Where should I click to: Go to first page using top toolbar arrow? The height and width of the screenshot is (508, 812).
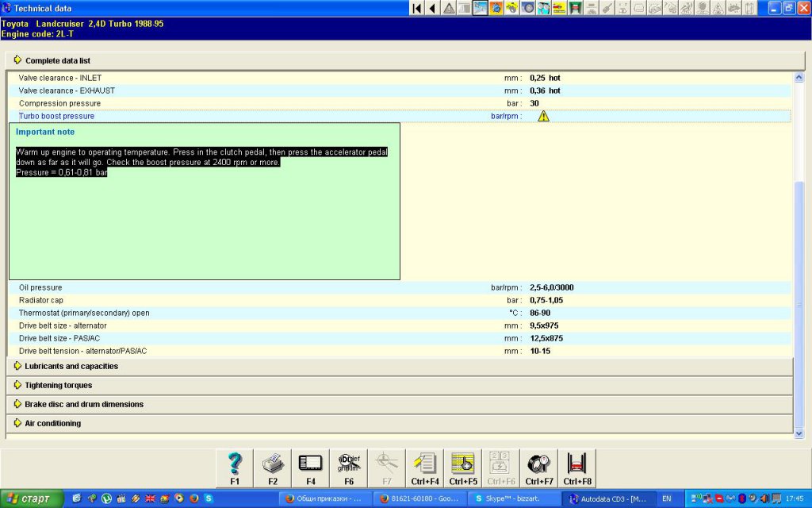[416, 8]
